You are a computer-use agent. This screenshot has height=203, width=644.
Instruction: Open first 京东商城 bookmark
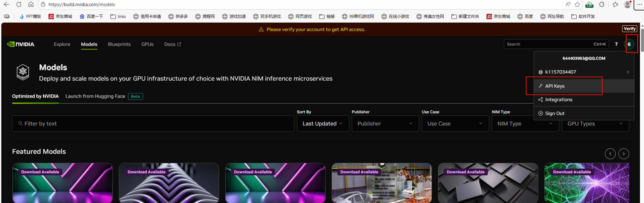(x=60, y=17)
